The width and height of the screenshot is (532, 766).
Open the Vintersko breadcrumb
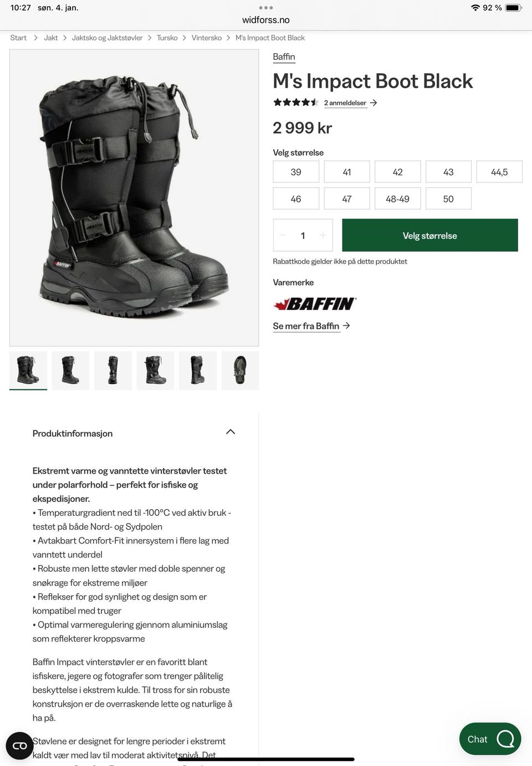point(207,38)
